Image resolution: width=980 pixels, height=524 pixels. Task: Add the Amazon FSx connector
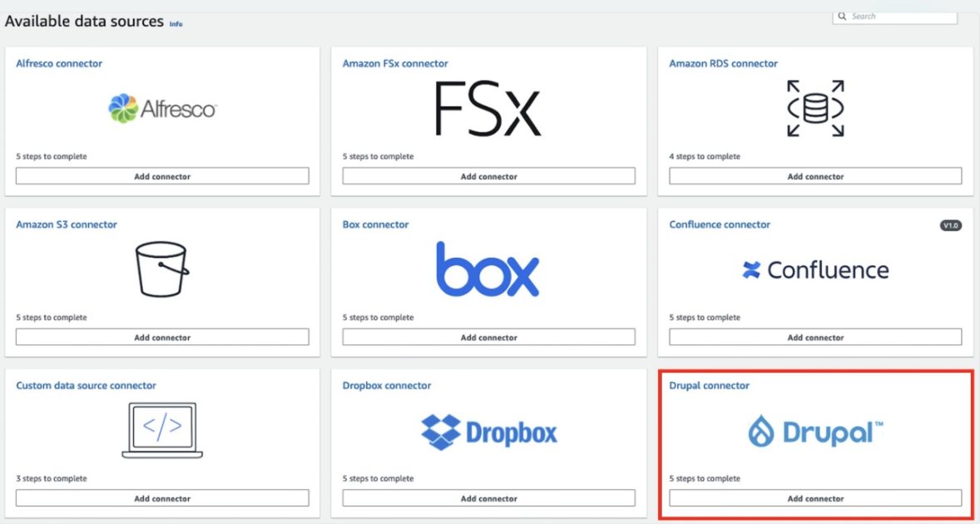pos(488,176)
